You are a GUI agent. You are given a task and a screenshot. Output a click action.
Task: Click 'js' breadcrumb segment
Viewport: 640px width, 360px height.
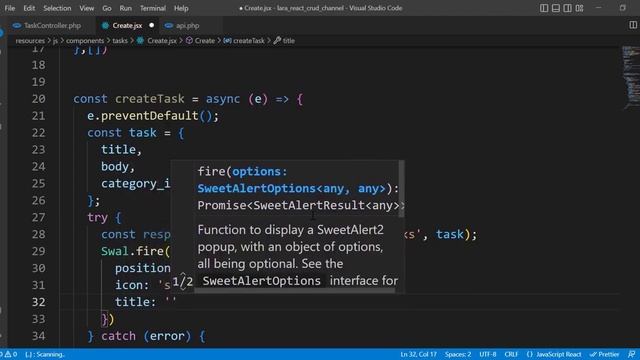(x=55, y=40)
